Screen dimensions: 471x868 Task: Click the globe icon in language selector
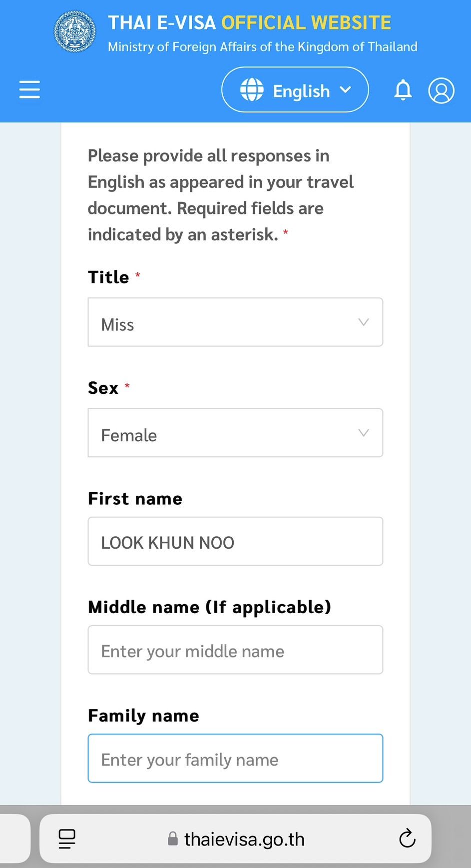click(x=252, y=90)
